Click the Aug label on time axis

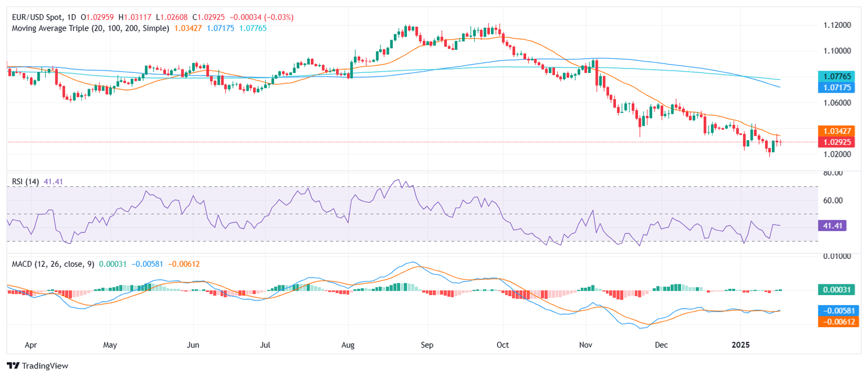348,344
